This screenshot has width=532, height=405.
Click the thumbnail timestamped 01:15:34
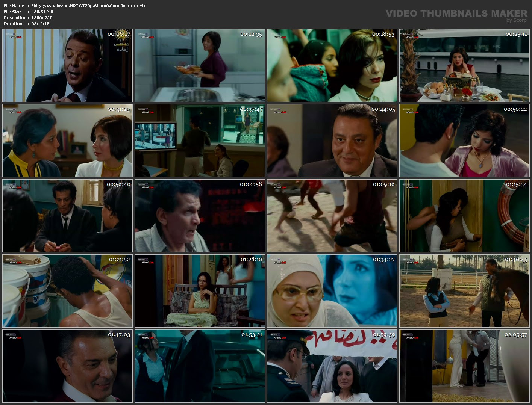tap(465, 216)
